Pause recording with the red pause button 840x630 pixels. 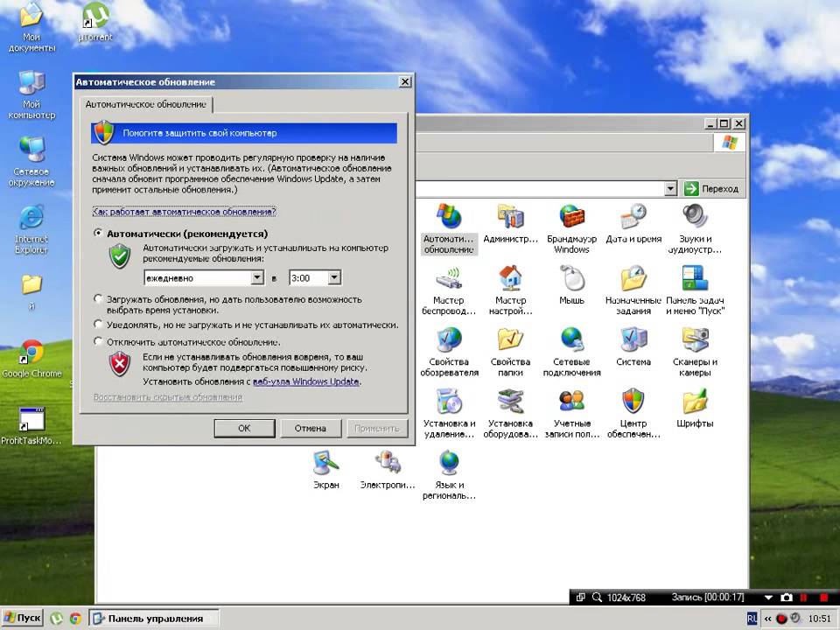[803, 598]
